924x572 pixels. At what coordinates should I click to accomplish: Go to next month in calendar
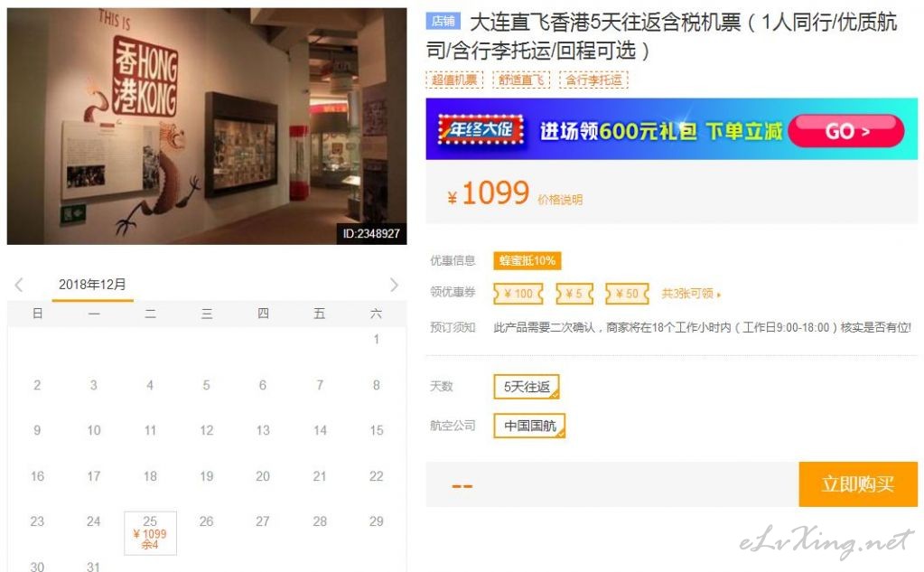pyautogui.click(x=394, y=286)
